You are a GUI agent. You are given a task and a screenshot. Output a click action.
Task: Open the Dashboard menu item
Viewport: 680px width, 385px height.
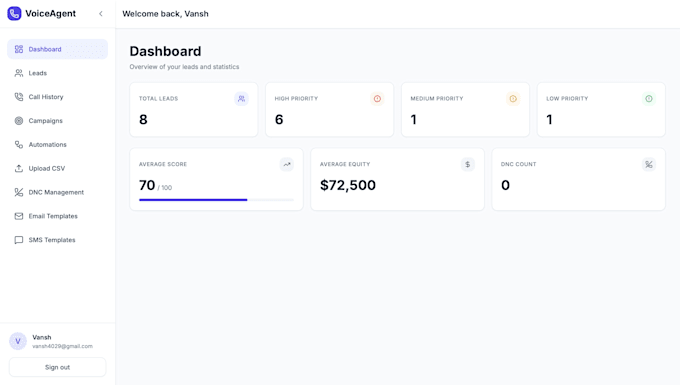click(57, 49)
